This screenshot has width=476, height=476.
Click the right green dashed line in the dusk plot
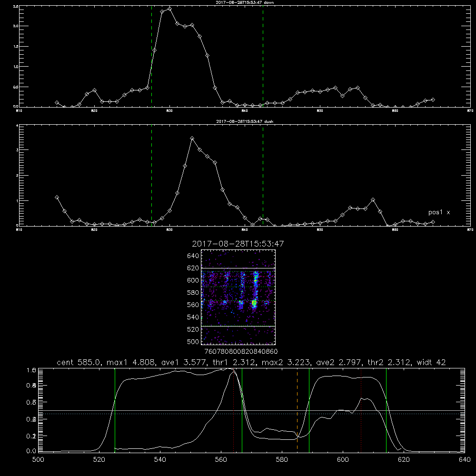coord(263,175)
